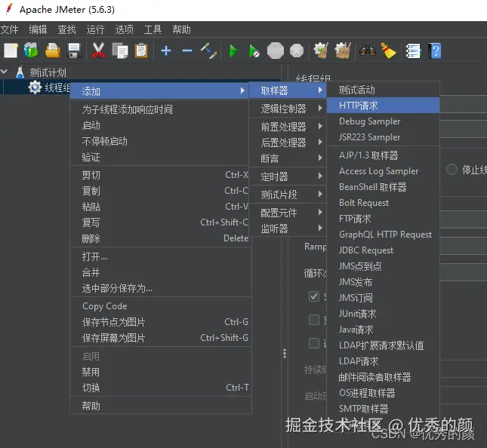Open the 定时器 submenu

(288, 176)
